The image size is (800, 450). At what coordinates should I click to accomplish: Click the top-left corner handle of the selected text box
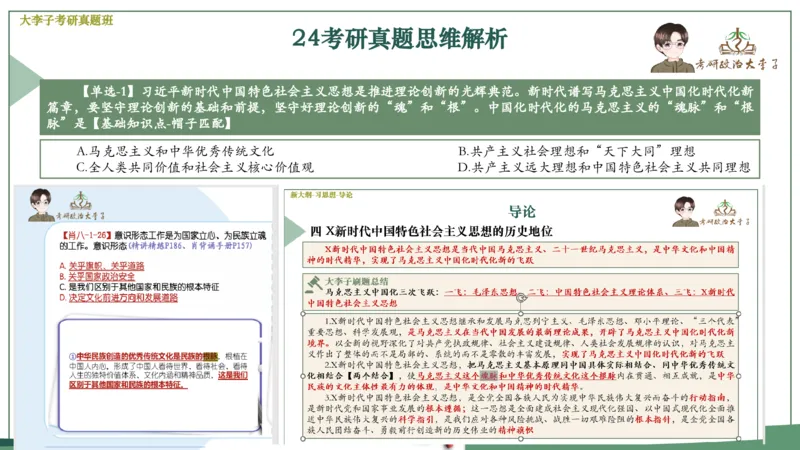(x=304, y=314)
